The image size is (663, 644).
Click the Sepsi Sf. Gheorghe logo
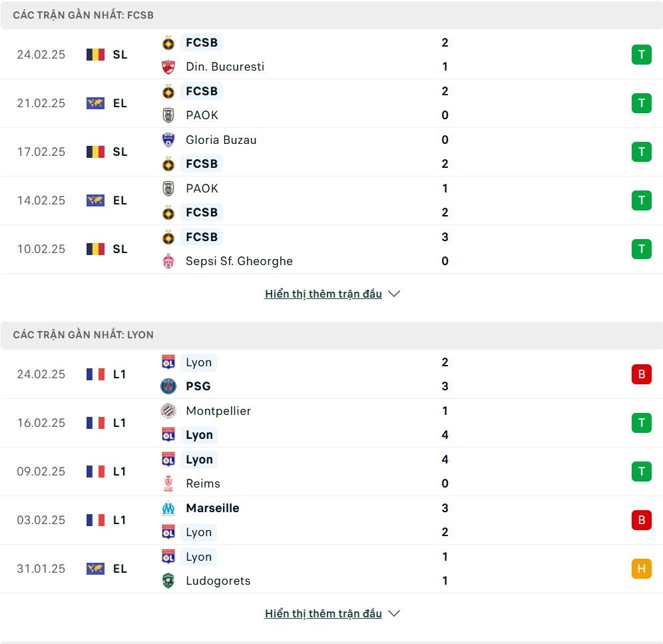coord(168,261)
